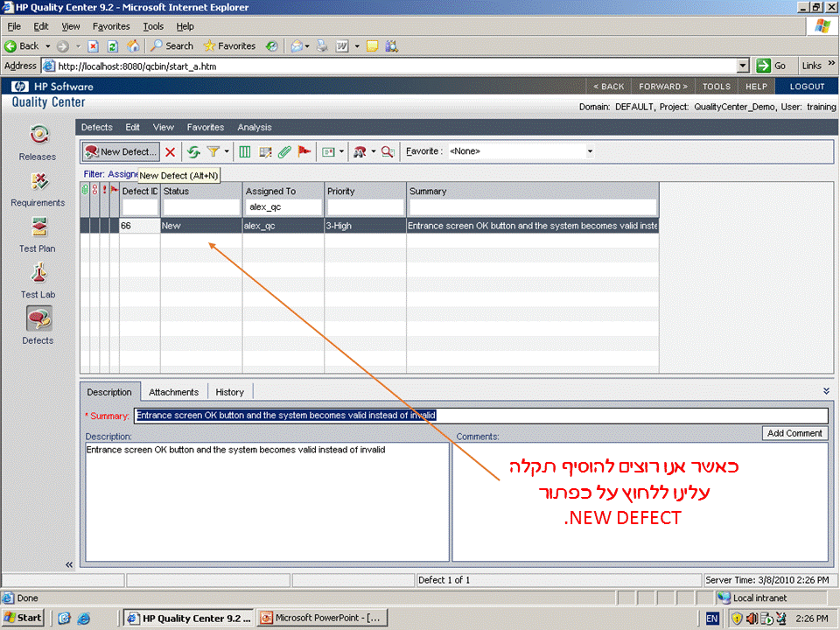840x630 pixels.
Task: Switch to Microsoft PowerPoint taskbar item
Action: point(321,618)
